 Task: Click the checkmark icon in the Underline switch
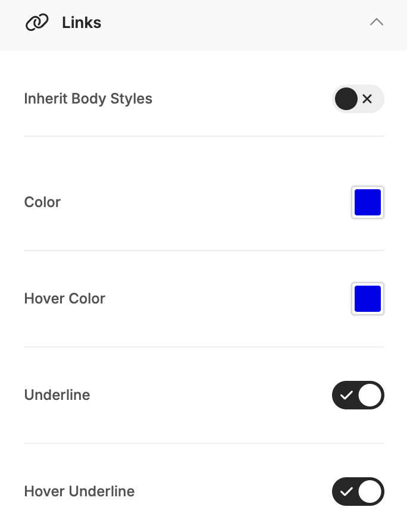346,395
